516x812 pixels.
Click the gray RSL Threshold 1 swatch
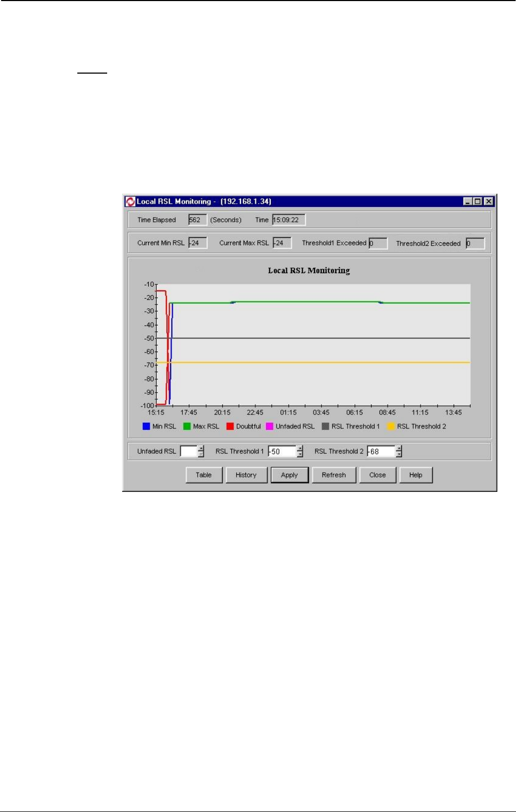pos(325,426)
